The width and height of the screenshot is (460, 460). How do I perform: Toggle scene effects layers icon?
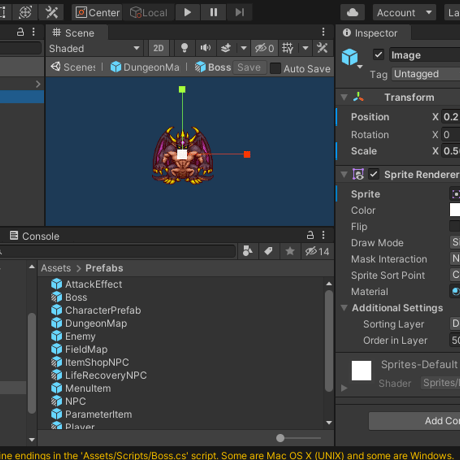[226, 49]
